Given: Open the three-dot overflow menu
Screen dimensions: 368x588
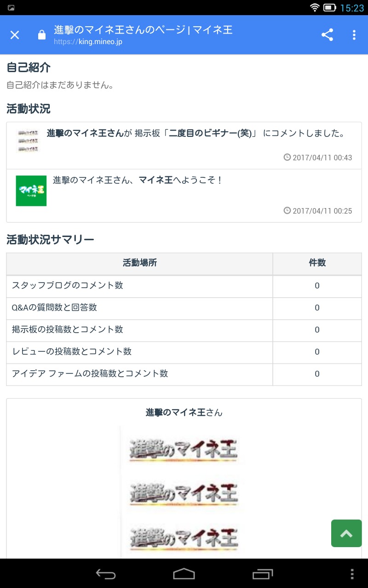Looking at the screenshot, I should pyautogui.click(x=354, y=35).
